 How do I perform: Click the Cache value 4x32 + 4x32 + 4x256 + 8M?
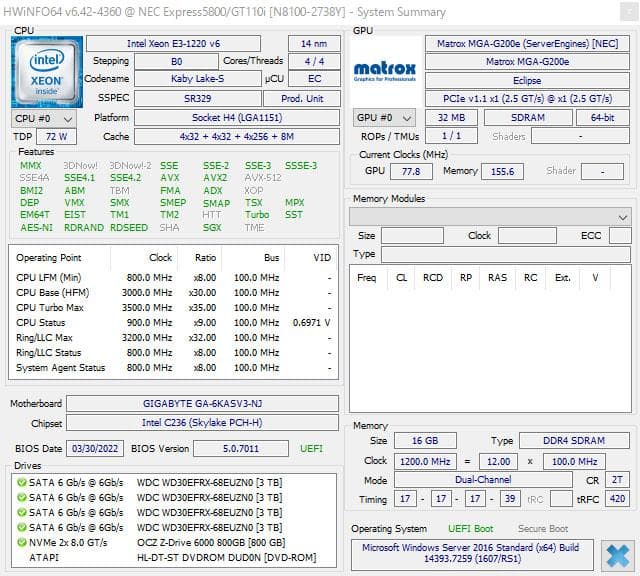point(237,137)
